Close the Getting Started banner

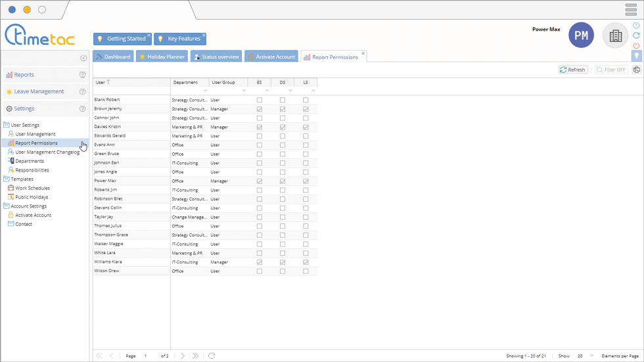coord(149,35)
